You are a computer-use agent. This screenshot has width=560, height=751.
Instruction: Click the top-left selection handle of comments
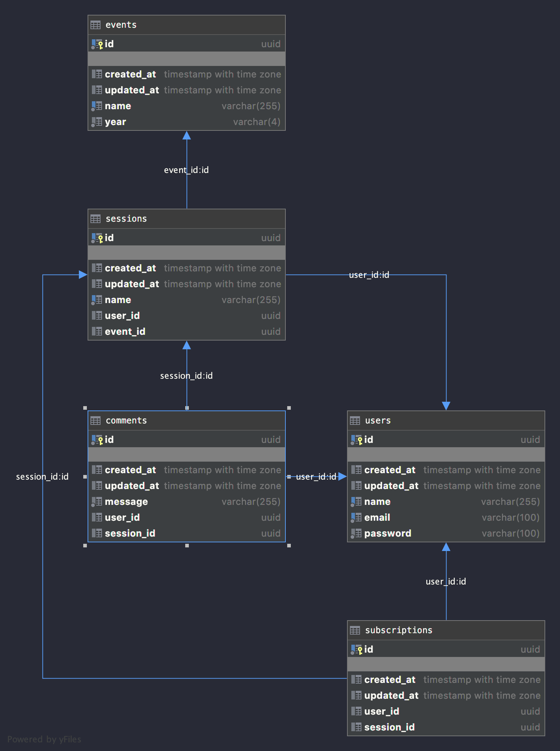(85, 408)
